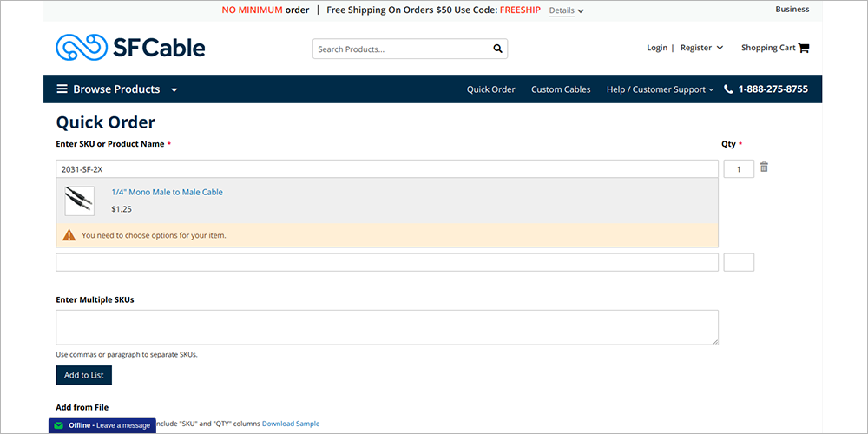The image size is (868, 434).
Task: Click the phone icon in navbar
Action: tap(728, 89)
